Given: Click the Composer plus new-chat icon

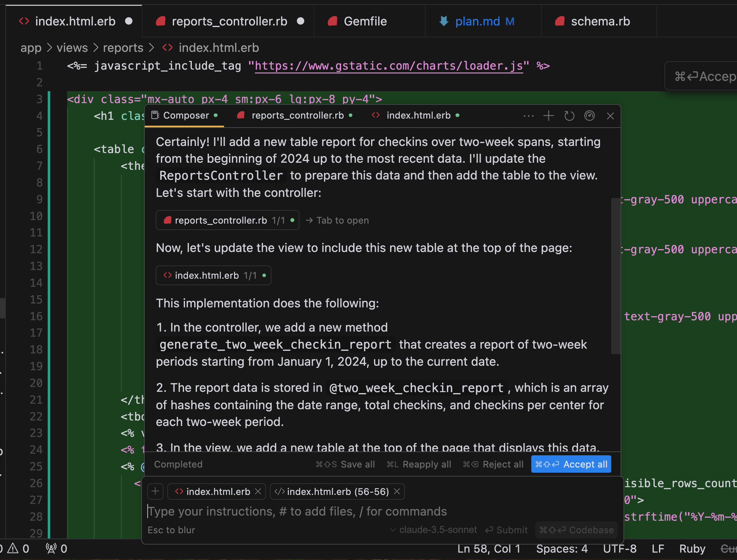Looking at the screenshot, I should [548, 116].
